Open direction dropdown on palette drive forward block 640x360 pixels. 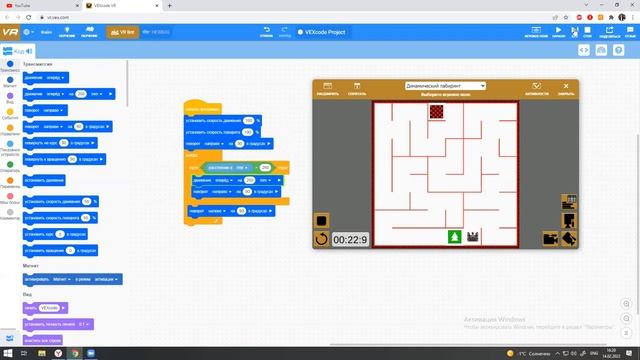pos(55,78)
